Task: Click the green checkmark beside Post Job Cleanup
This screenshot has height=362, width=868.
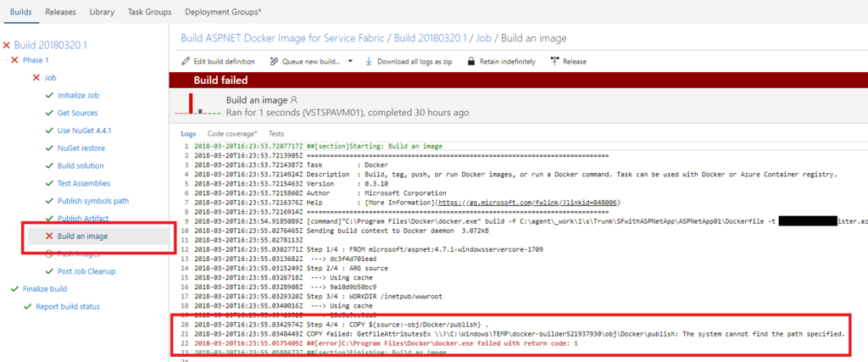Action: point(49,271)
